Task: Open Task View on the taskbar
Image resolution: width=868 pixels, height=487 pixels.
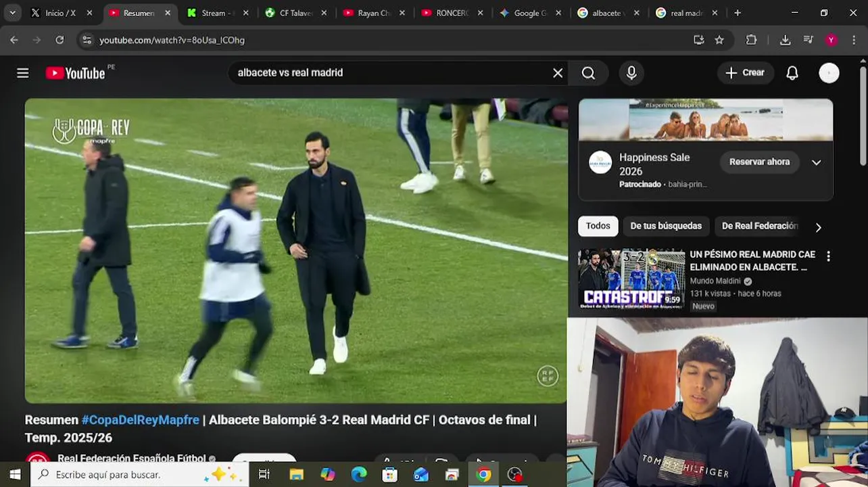Action: click(264, 475)
